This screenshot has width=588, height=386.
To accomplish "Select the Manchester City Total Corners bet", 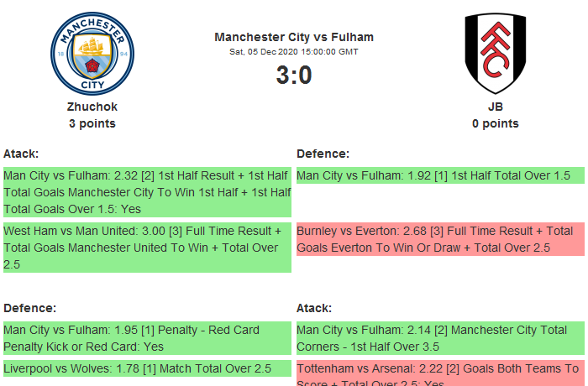I will coord(440,338).
